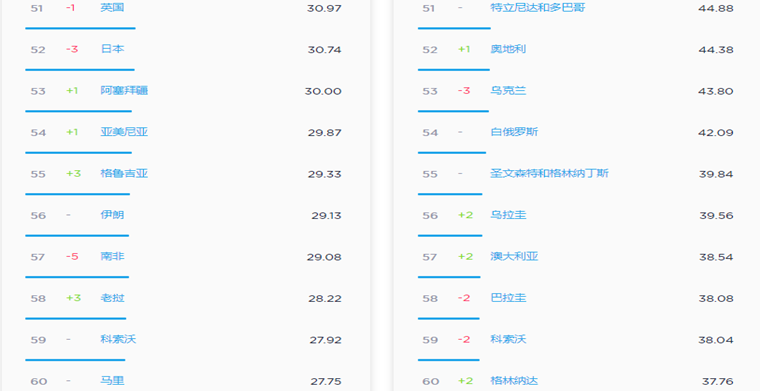760x391 pixels.
Task: Click the 29.08 value for 南非
Action: pos(324,257)
